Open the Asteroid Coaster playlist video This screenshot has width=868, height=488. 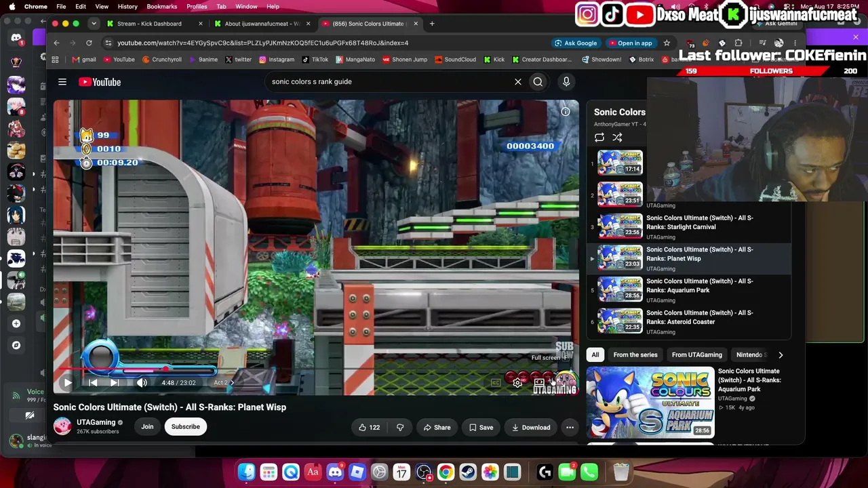(x=689, y=322)
